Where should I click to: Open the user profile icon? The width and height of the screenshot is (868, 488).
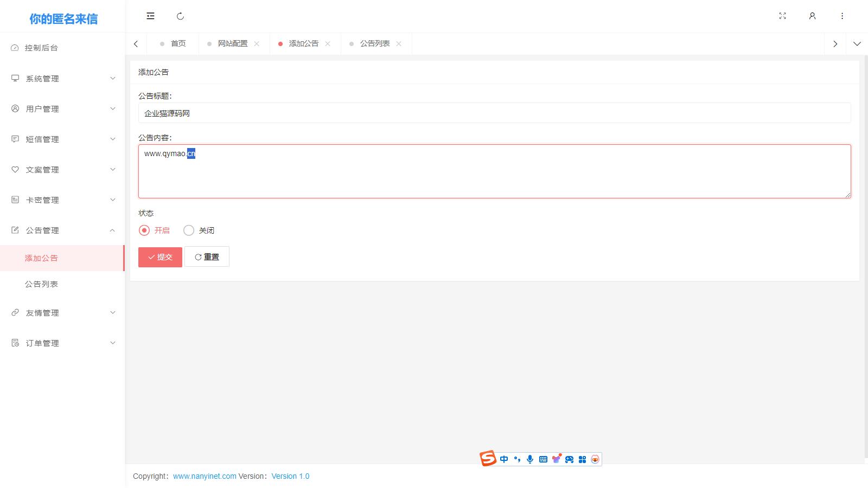(812, 16)
